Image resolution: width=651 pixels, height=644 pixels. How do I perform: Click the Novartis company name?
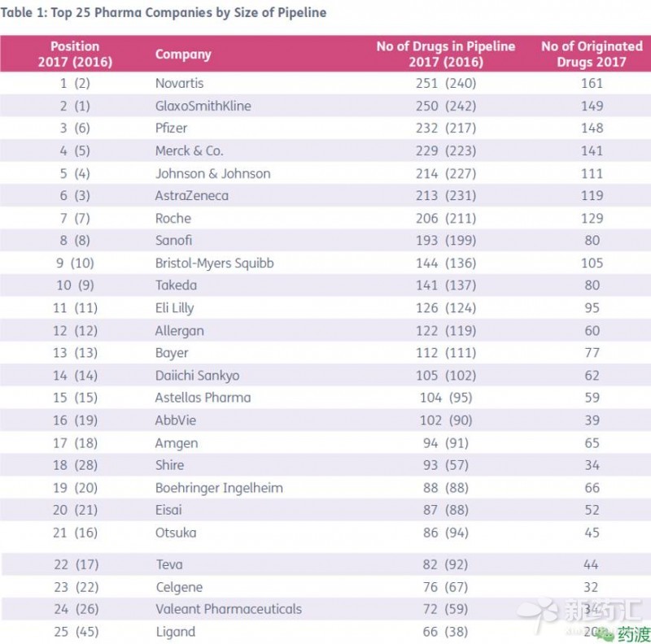point(179,83)
